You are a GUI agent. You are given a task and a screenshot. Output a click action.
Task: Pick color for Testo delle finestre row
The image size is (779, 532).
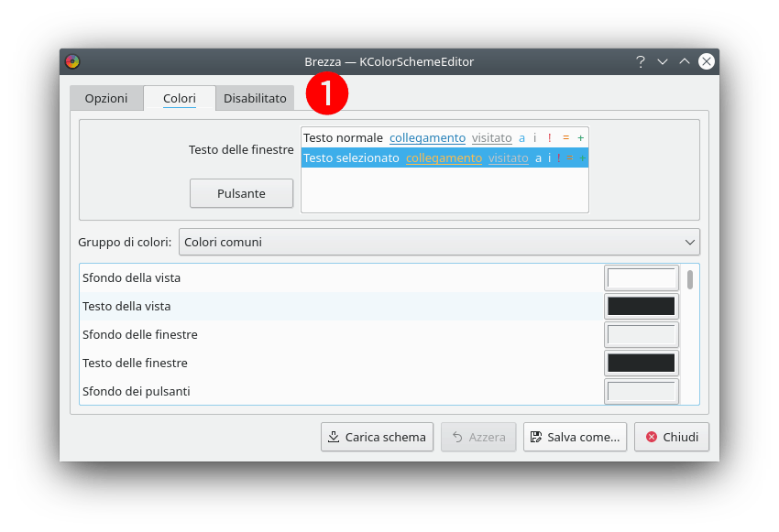click(x=642, y=364)
